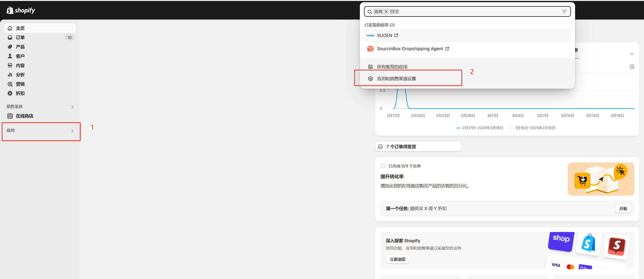Select 在线商店 sales channel
This screenshot has width=644, height=279.
[x=40, y=116]
